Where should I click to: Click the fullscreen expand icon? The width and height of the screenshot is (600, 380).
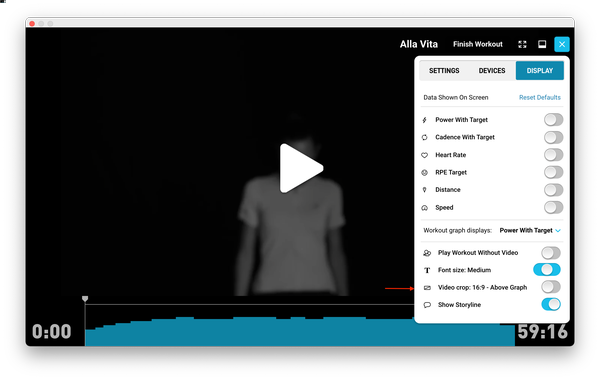[x=522, y=44]
